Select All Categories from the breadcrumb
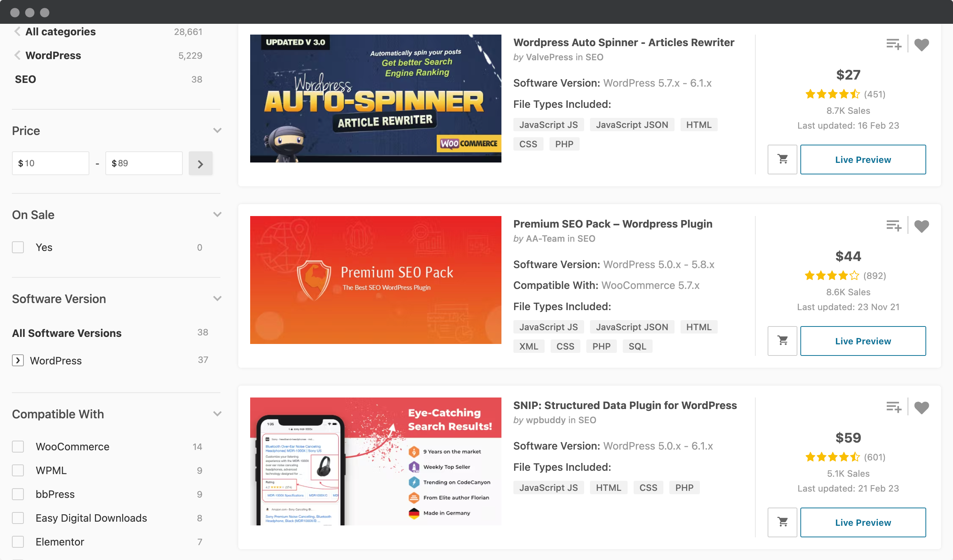Image resolution: width=953 pixels, height=560 pixels. pyautogui.click(x=60, y=30)
